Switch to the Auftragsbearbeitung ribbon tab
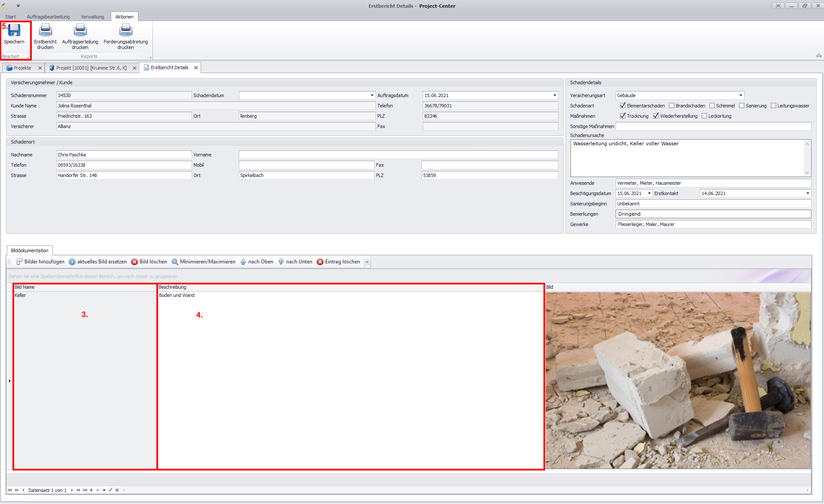This screenshot has width=824, height=504. pos(48,17)
